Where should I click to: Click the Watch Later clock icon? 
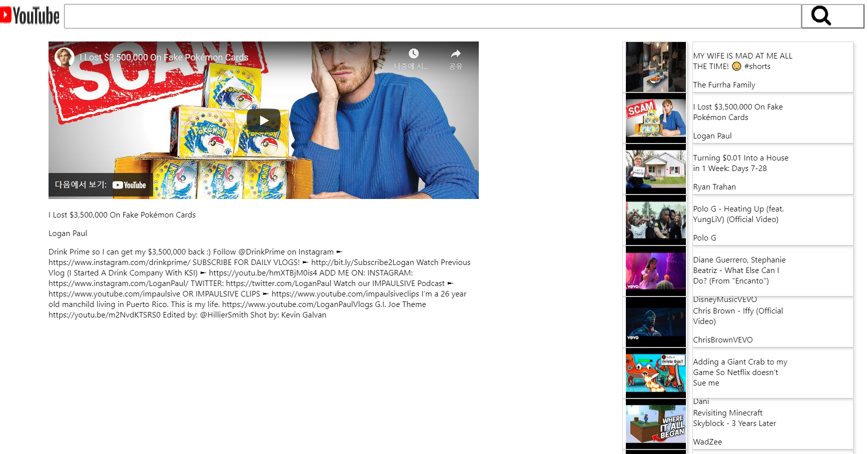(413, 53)
